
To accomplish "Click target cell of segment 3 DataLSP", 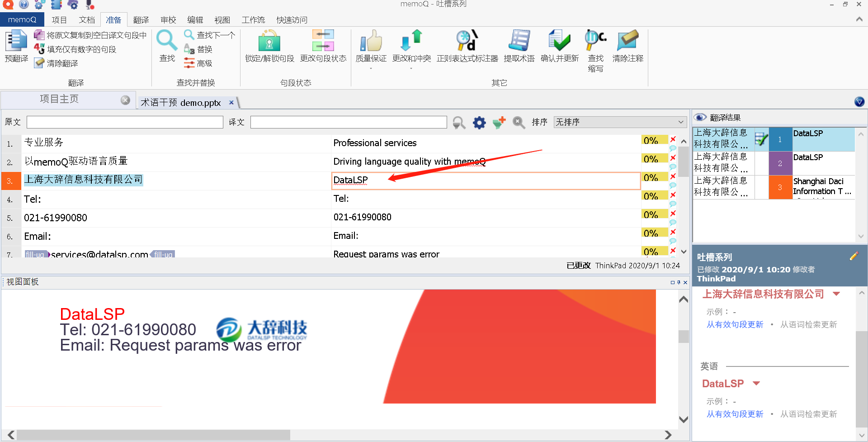I will coord(486,181).
